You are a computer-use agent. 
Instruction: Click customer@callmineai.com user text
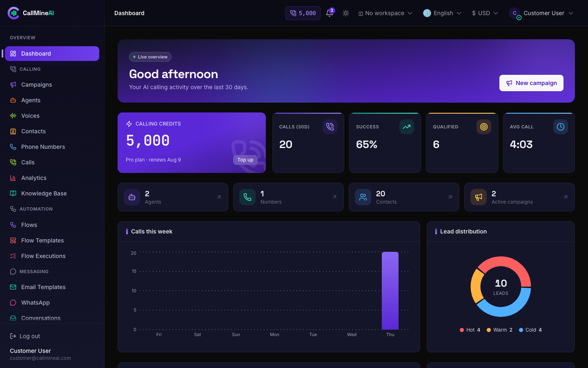40,358
